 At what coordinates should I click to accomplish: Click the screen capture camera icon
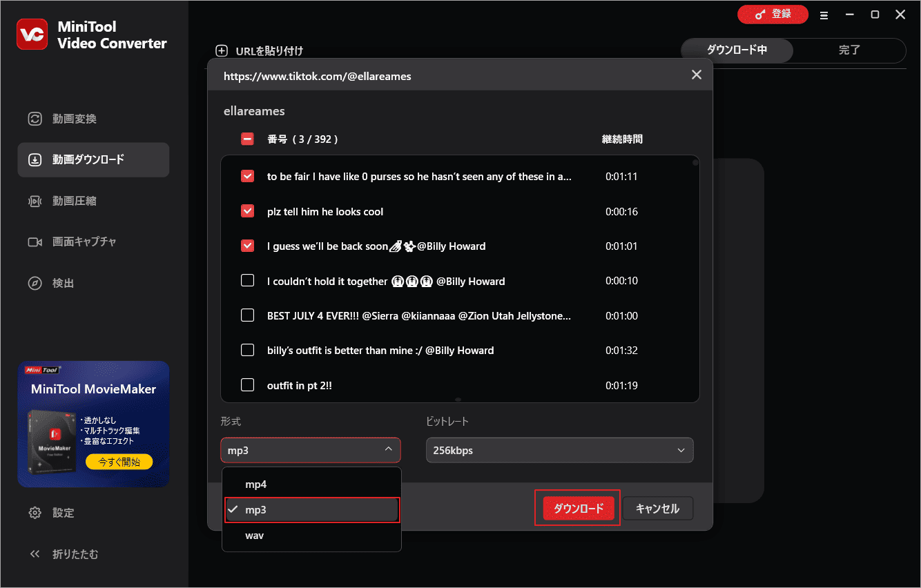35,242
